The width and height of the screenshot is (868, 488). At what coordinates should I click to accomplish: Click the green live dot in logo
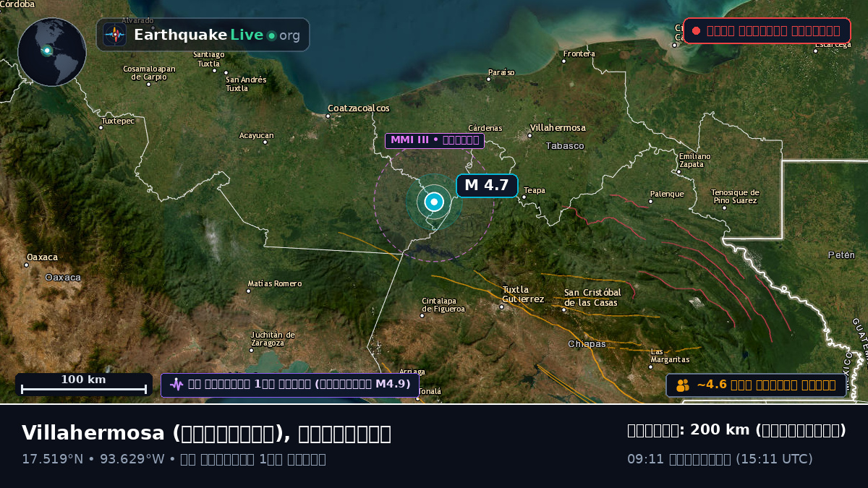pos(271,35)
